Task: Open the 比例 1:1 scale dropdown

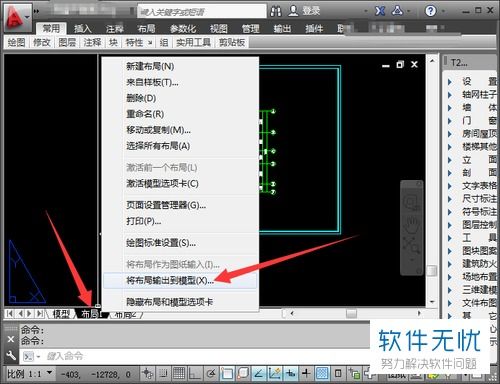Action: click(x=50, y=372)
